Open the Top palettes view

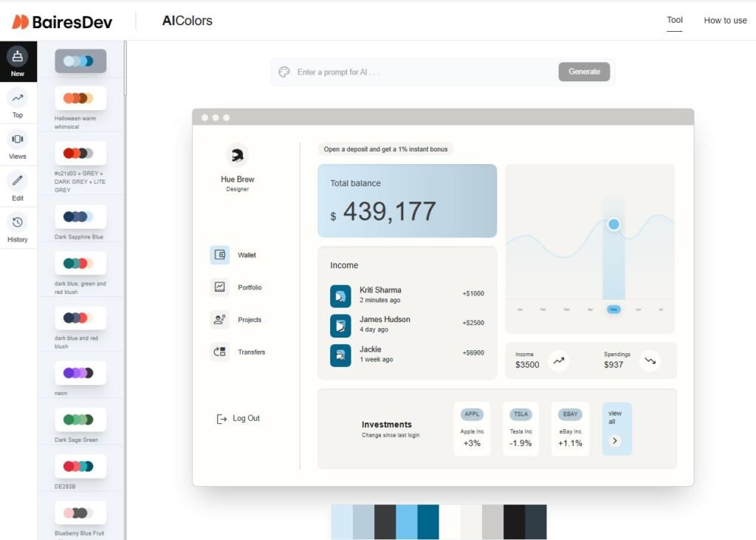tap(17, 98)
